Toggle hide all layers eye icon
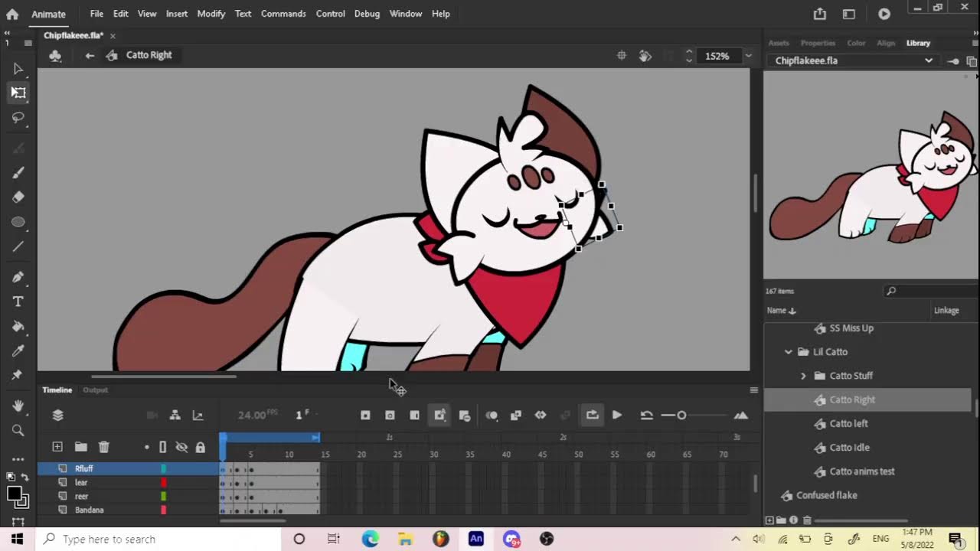 click(181, 447)
